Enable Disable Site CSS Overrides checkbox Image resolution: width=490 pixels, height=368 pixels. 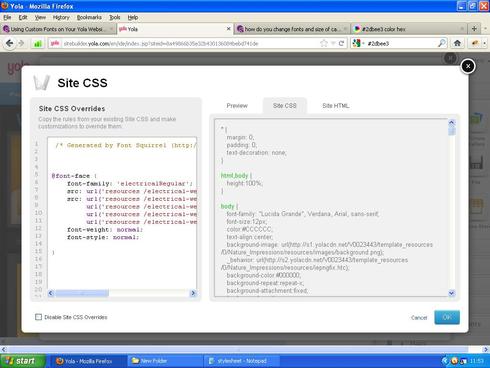tap(38, 317)
